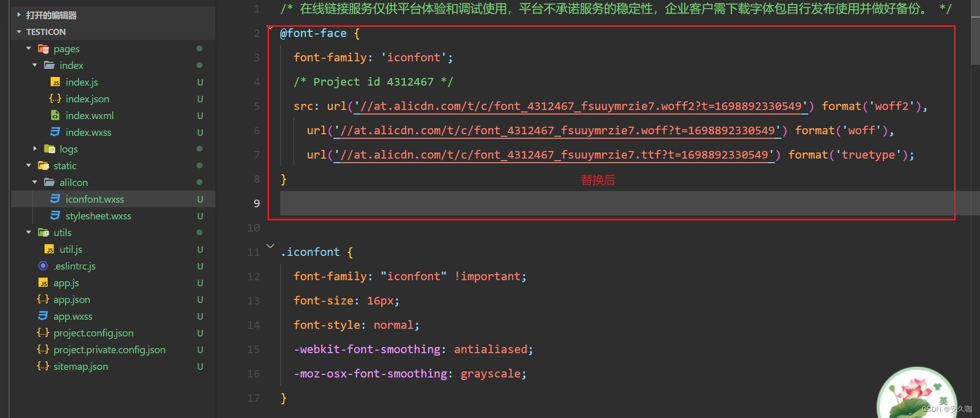
Task: Open app.js file
Action: pos(66,283)
